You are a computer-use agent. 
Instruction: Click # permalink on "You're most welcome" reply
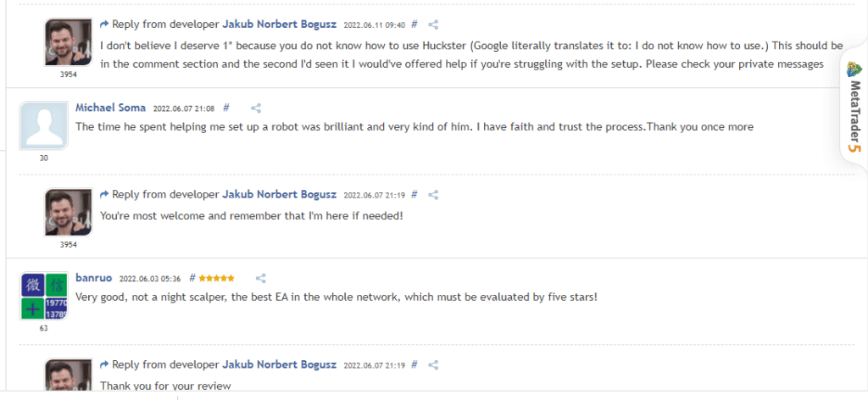tap(415, 195)
